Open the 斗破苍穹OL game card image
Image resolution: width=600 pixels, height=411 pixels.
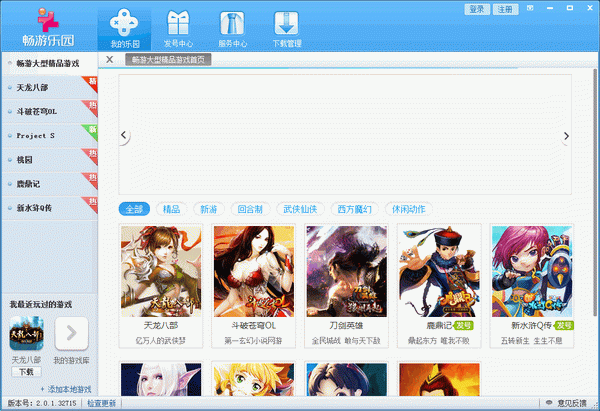click(x=254, y=271)
